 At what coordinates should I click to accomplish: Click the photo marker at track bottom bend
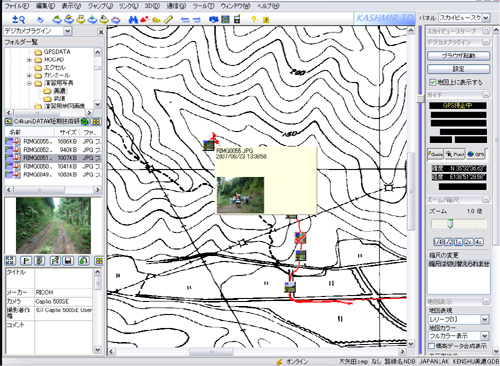point(290,287)
